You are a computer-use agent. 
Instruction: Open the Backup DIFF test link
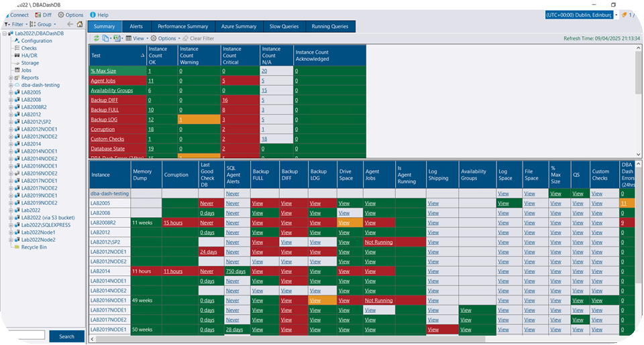[x=105, y=100]
